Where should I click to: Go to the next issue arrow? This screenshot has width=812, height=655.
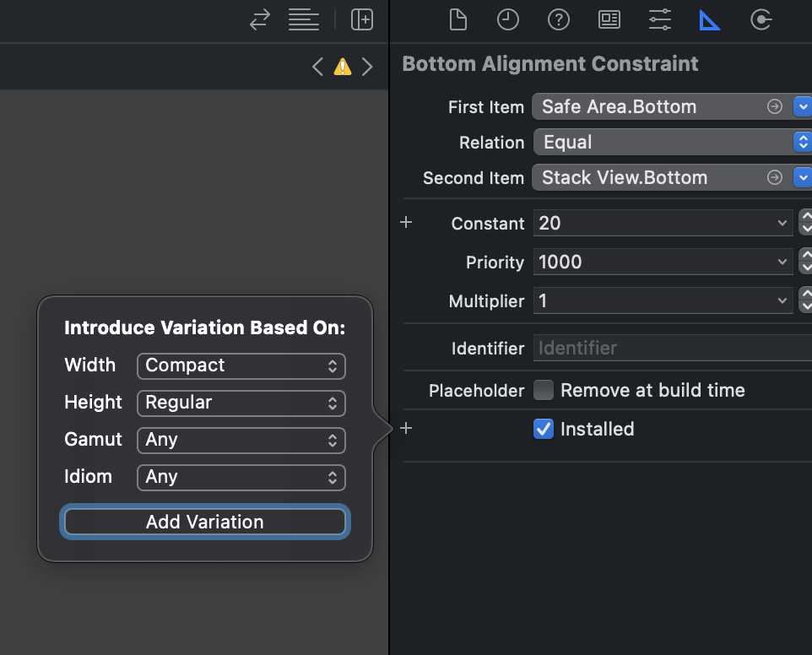(367, 67)
